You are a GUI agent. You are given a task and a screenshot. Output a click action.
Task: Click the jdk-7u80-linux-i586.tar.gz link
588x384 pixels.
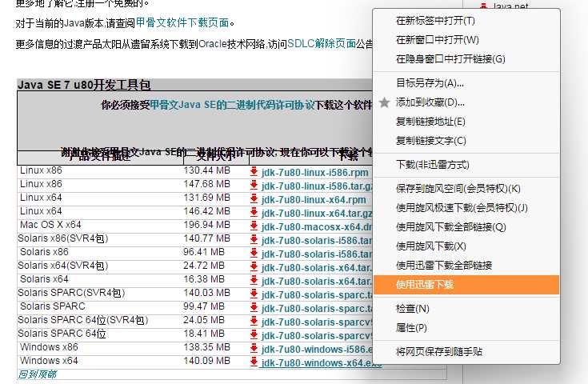[317, 186]
